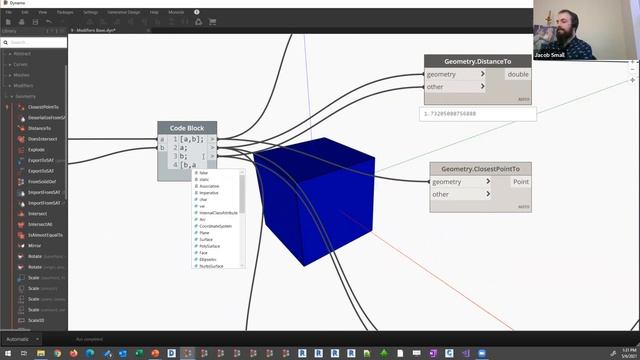
Task: Open the Automatic run mode dropdown
Action: 21,339
